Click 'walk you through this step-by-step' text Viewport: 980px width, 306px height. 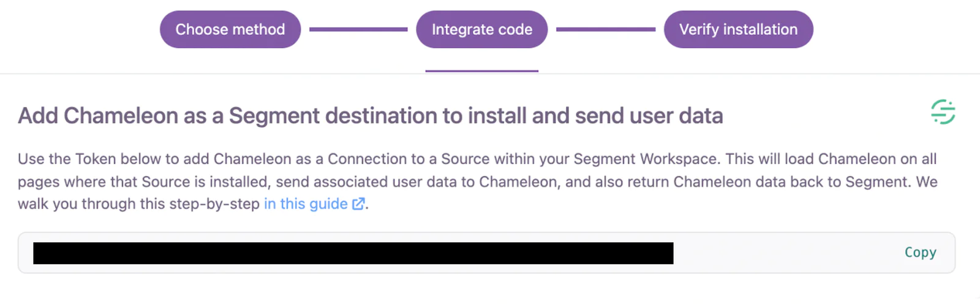(x=138, y=204)
